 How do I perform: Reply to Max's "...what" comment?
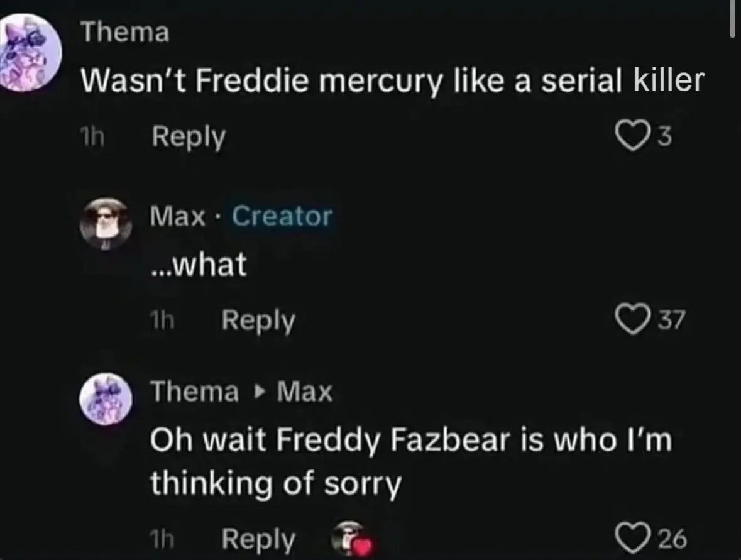click(x=258, y=321)
